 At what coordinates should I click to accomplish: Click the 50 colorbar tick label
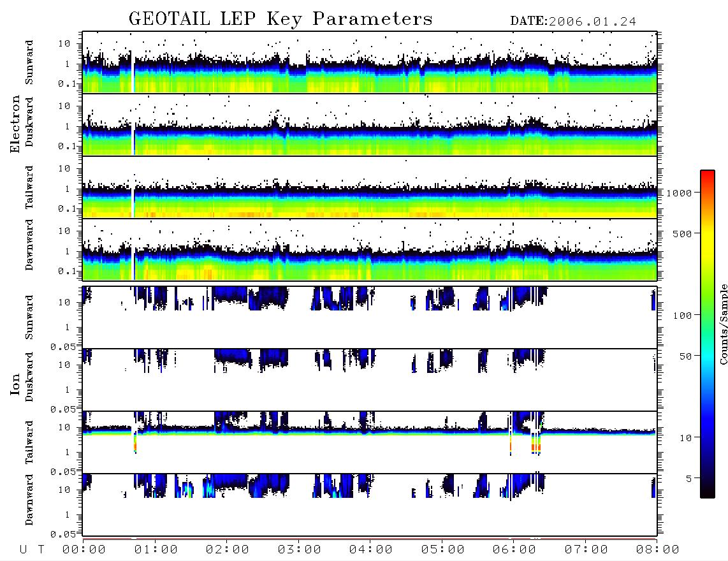(685, 356)
